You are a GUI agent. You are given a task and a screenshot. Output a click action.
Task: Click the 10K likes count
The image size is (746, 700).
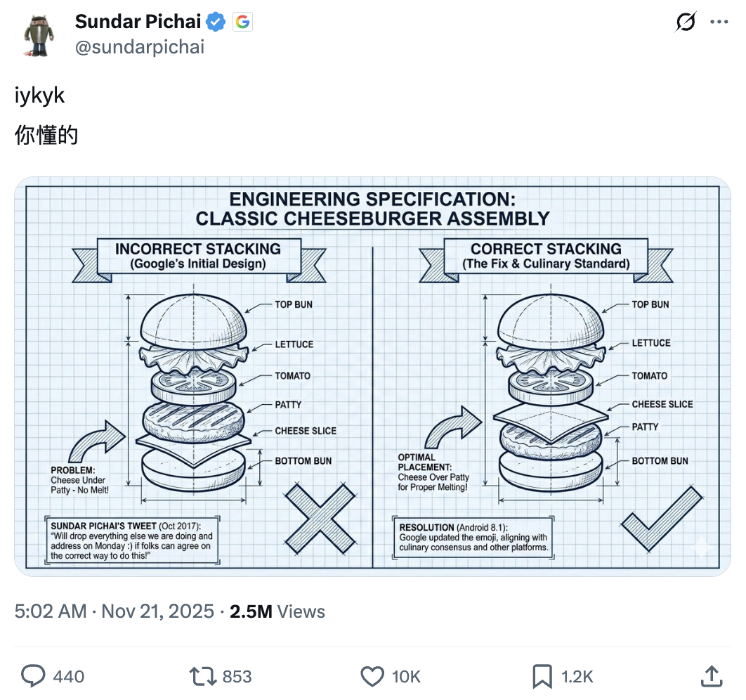point(406,676)
